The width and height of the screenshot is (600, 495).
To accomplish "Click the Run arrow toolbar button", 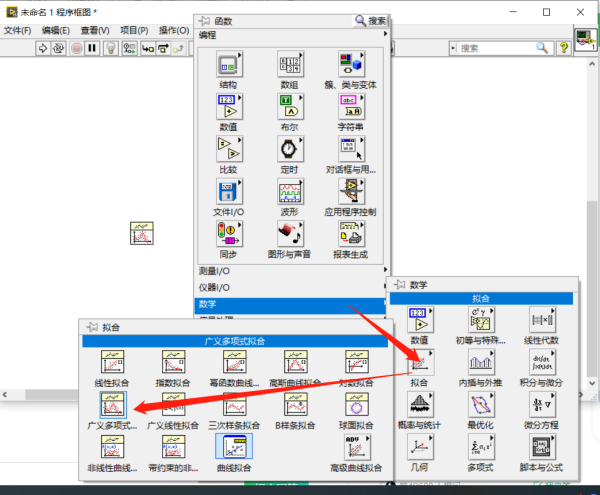I will click(x=43, y=48).
